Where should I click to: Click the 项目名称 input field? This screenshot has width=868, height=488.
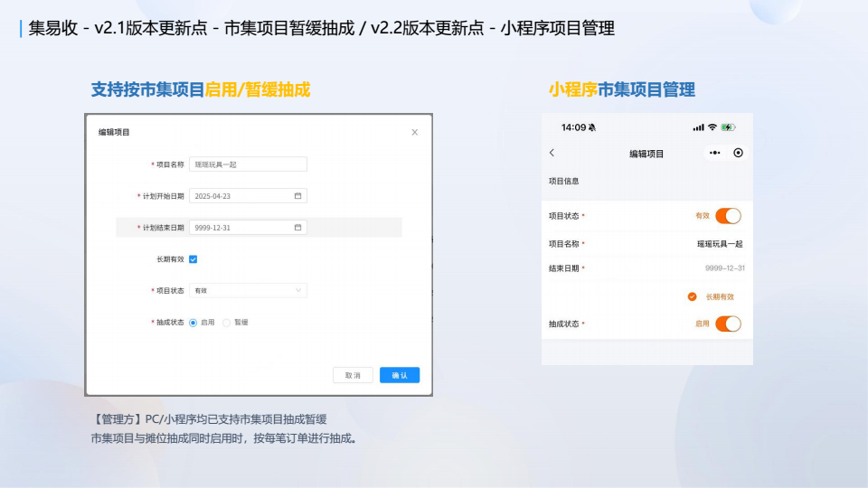[248, 164]
